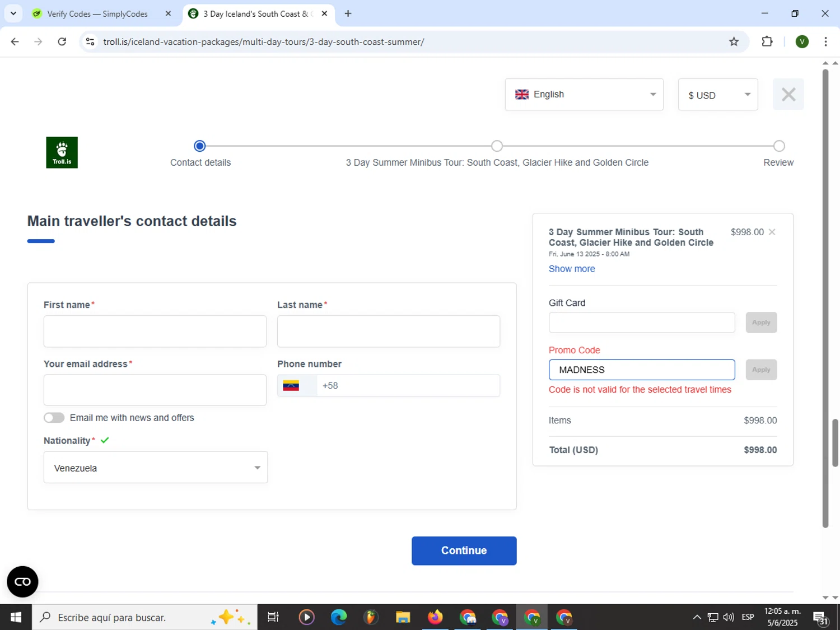Close the Verify Codes tab
Viewport: 840px width, 630px height.
point(168,13)
